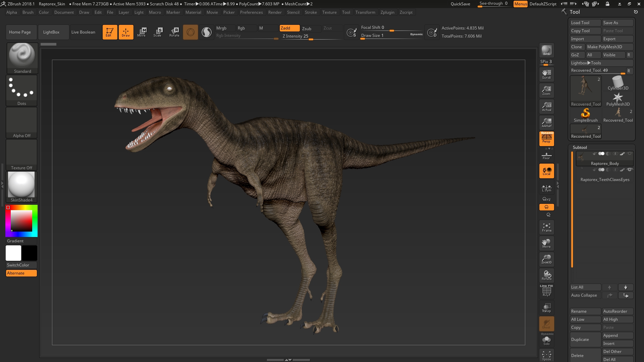Toggle Raptorex_TeethClawsEyes visibility eye

[x=630, y=170]
